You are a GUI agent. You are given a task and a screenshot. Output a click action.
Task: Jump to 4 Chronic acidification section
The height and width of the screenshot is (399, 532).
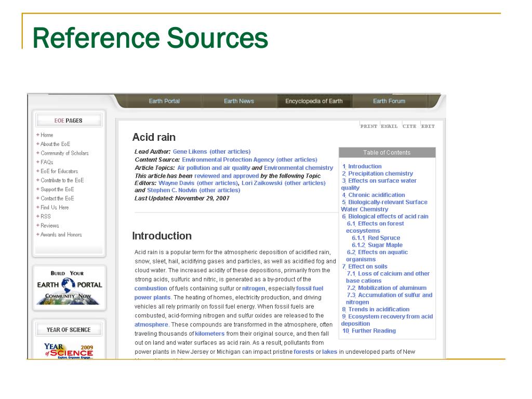pyautogui.click(x=373, y=195)
